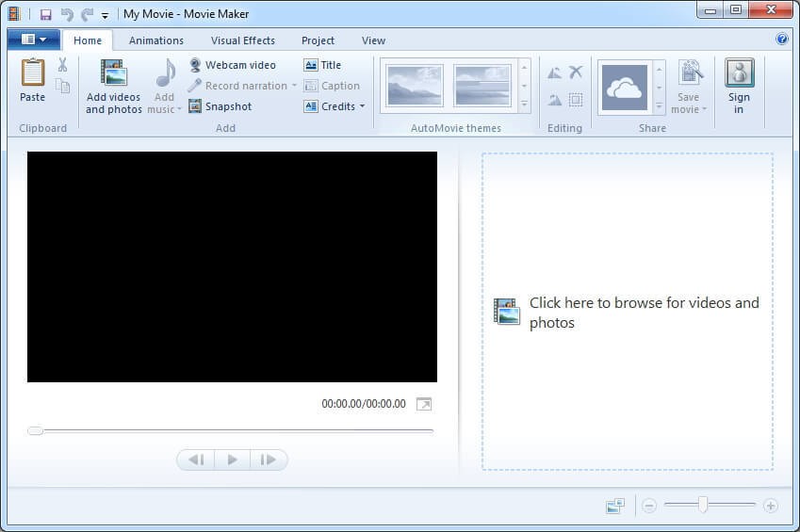Show next row of AutoMovie themes
This screenshot has width=800, height=532.
[x=524, y=86]
